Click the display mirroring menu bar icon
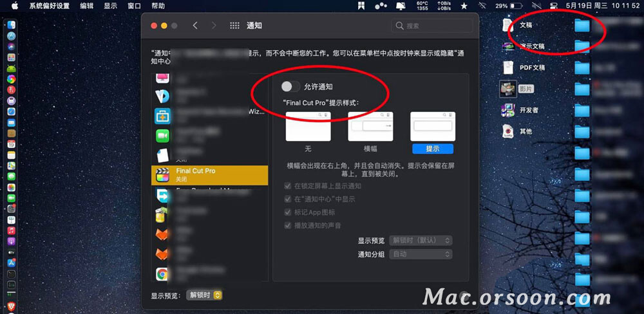 tap(401, 6)
